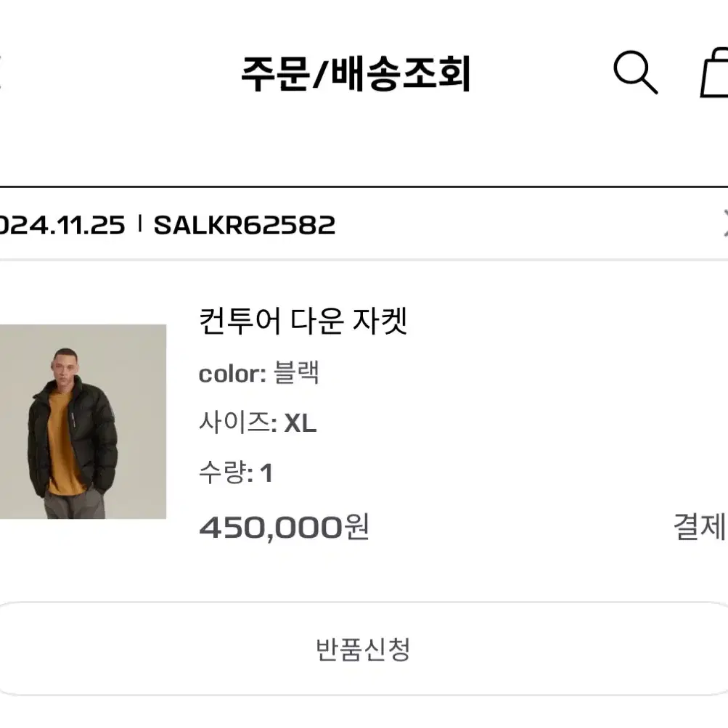Tap the color: 블랙 option line

point(259,372)
